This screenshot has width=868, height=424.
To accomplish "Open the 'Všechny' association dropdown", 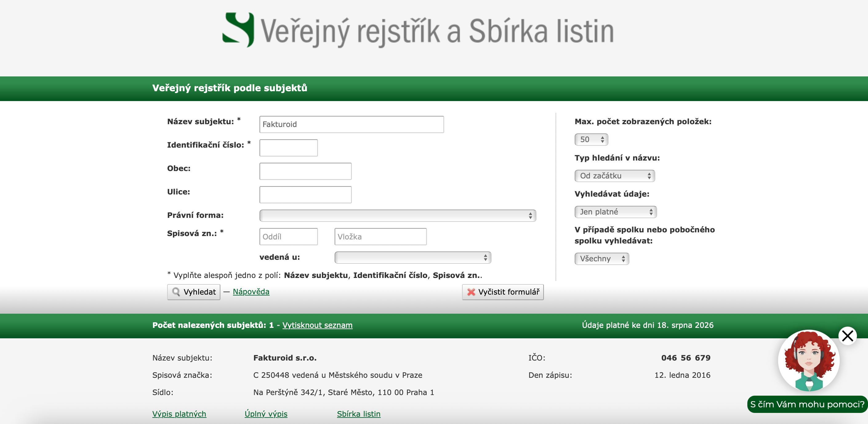I will coord(602,259).
